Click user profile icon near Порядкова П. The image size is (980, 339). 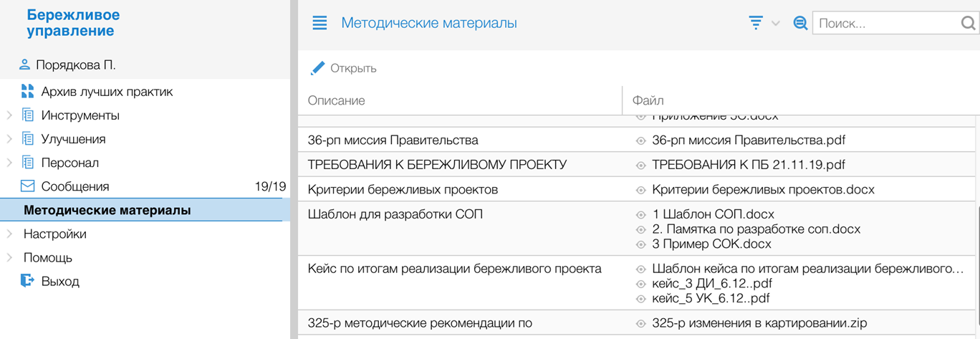pyautogui.click(x=25, y=65)
